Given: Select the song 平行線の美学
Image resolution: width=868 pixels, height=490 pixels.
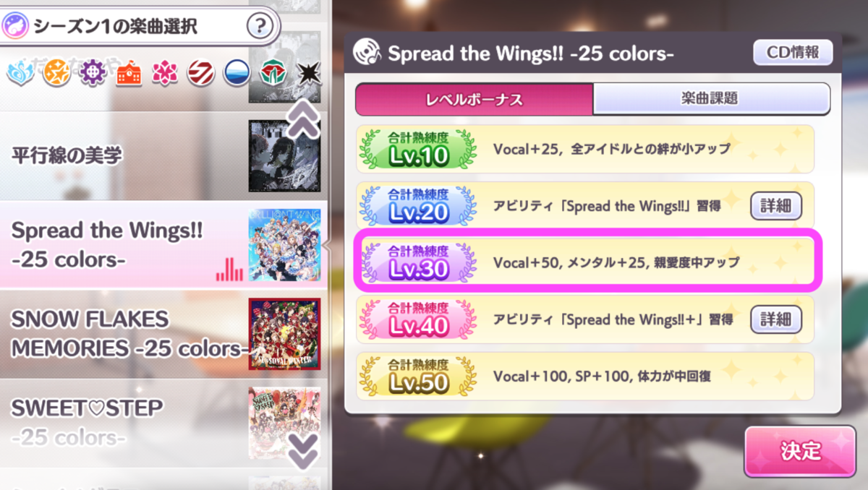Looking at the screenshot, I should pyautogui.click(x=163, y=155).
